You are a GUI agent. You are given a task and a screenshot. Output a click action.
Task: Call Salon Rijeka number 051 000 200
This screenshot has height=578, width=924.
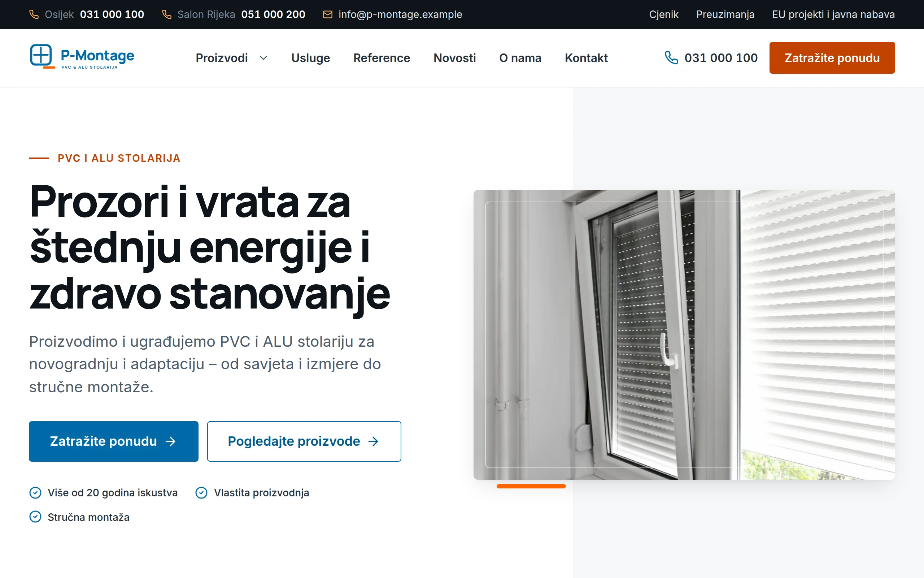point(273,14)
